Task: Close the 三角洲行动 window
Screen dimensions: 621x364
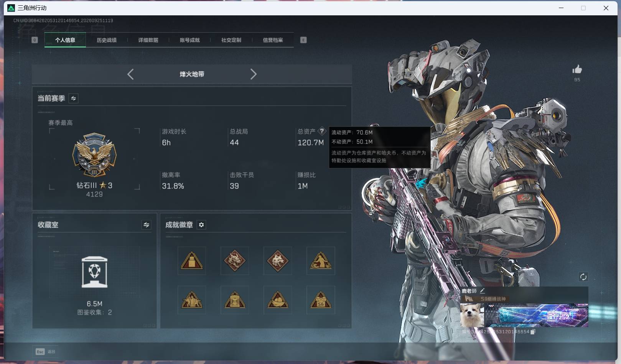Action: pos(606,8)
